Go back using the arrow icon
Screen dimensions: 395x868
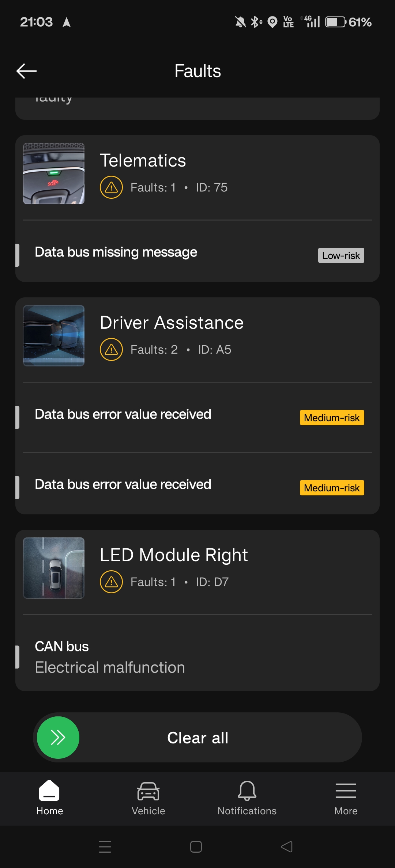click(27, 71)
